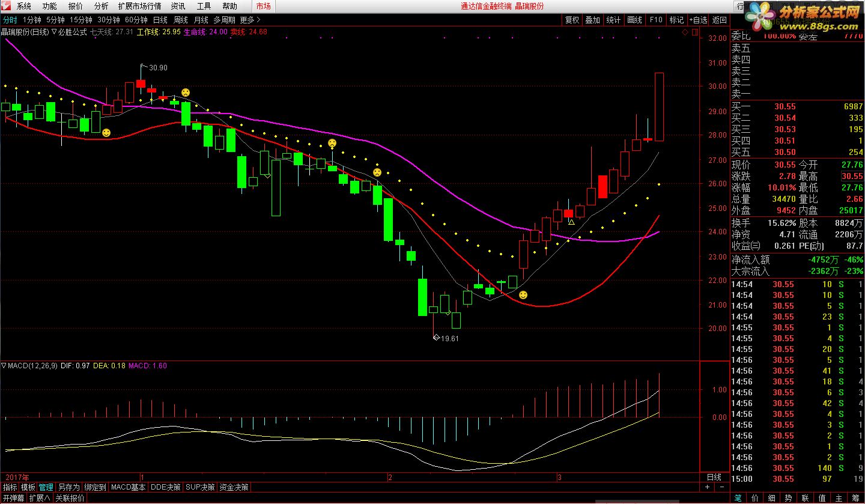865x504 pixels.
Task: Click the sad face marker near 30.90 high
Action: [186, 93]
